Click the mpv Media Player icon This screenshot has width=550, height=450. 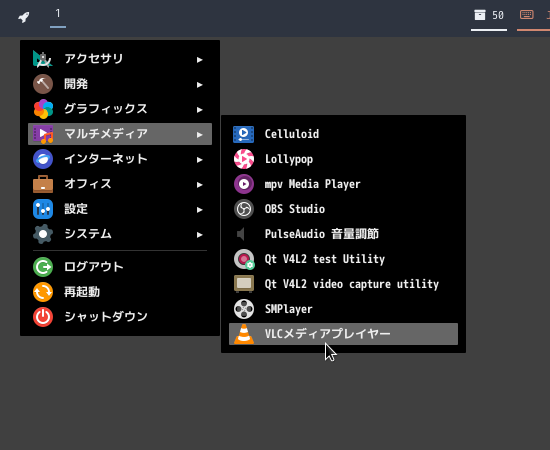[244, 184]
